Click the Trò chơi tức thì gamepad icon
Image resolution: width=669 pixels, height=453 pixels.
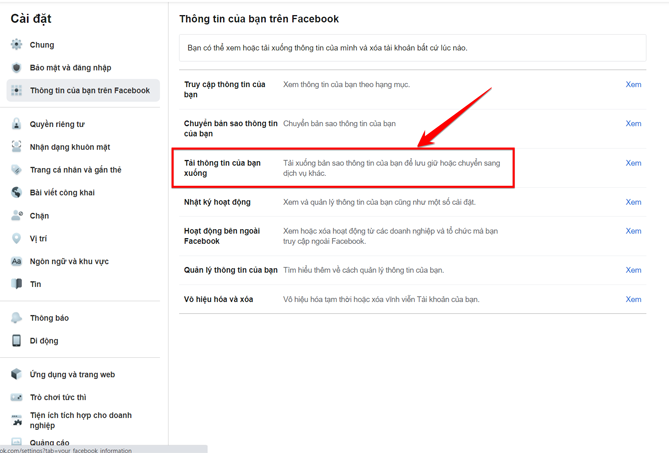pyautogui.click(x=16, y=397)
